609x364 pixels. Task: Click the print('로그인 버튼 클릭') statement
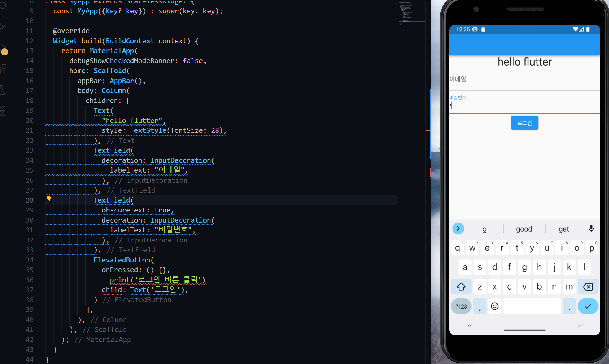(x=158, y=280)
